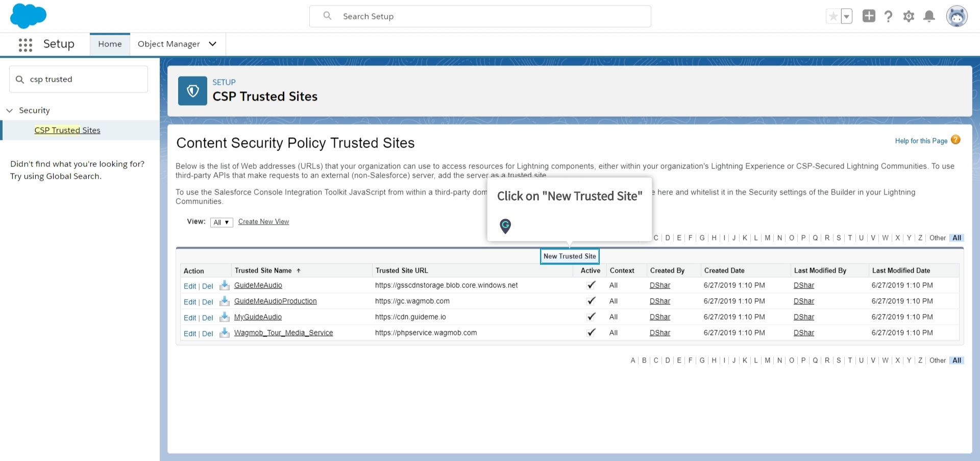
Task: Open the GuideMeAudioProduction site name link
Action: [x=275, y=301]
